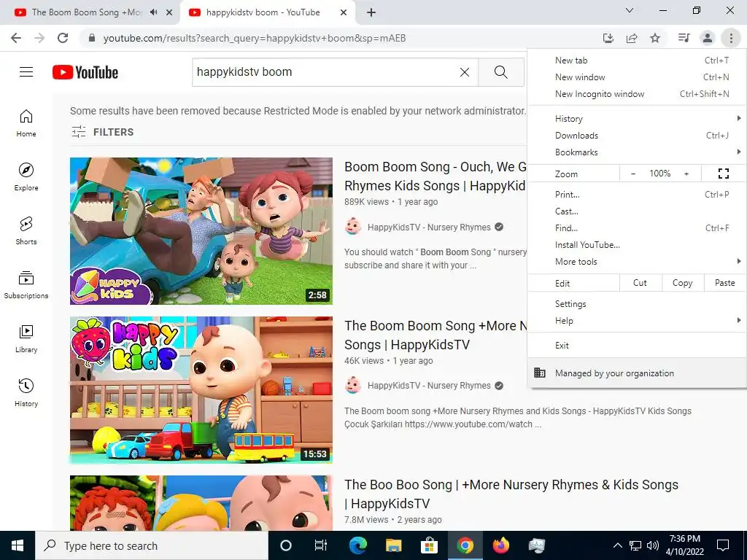Open The Boo Boo Song video title
Image resolution: width=747 pixels, height=560 pixels.
tap(511, 494)
